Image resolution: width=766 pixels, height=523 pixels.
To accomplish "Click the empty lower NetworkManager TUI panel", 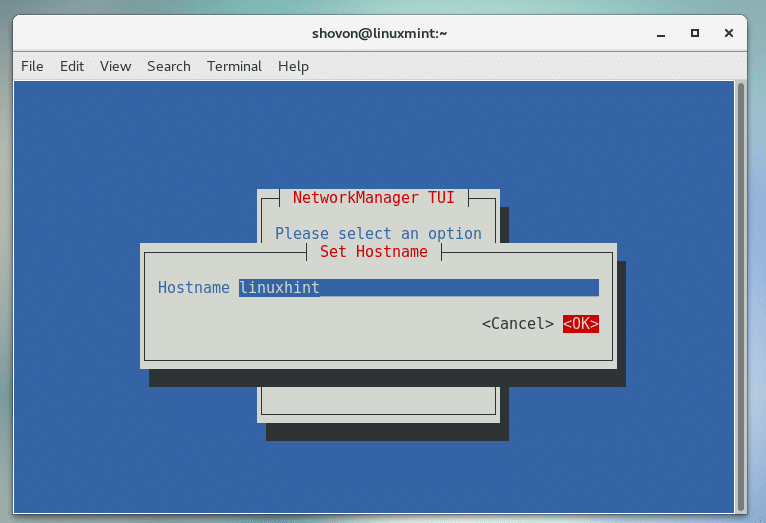I will [378, 397].
